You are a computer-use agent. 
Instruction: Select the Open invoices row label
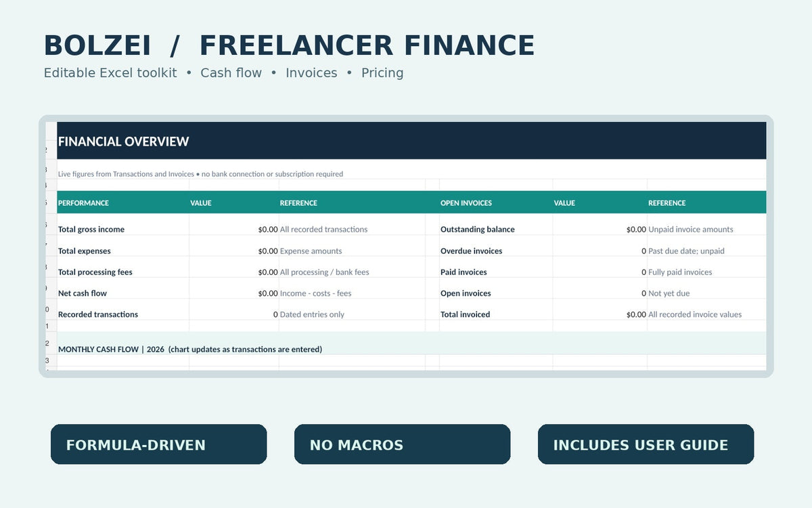pyautogui.click(x=466, y=293)
